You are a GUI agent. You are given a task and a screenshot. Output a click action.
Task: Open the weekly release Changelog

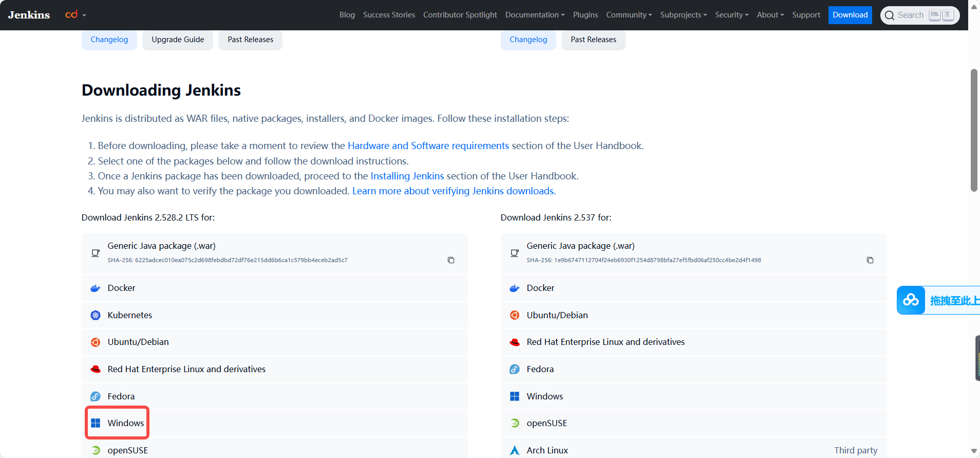529,40
